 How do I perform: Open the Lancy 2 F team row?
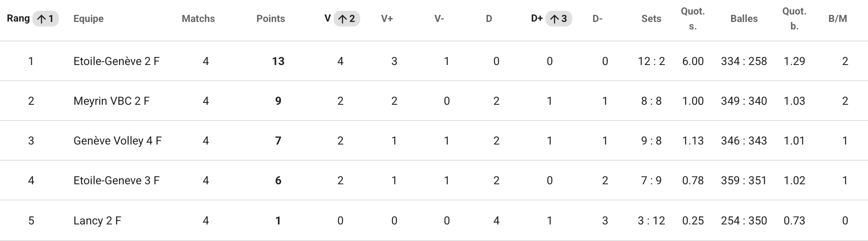pyautogui.click(x=434, y=220)
